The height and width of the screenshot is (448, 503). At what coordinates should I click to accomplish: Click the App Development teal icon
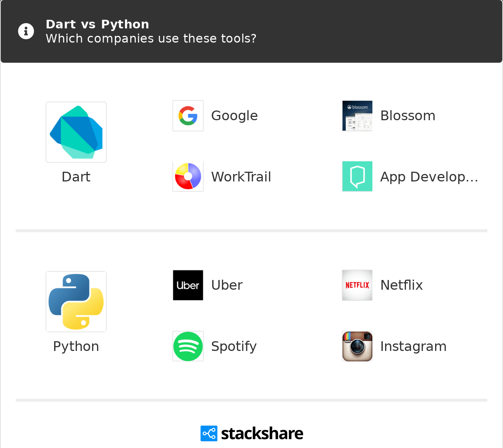[357, 177]
